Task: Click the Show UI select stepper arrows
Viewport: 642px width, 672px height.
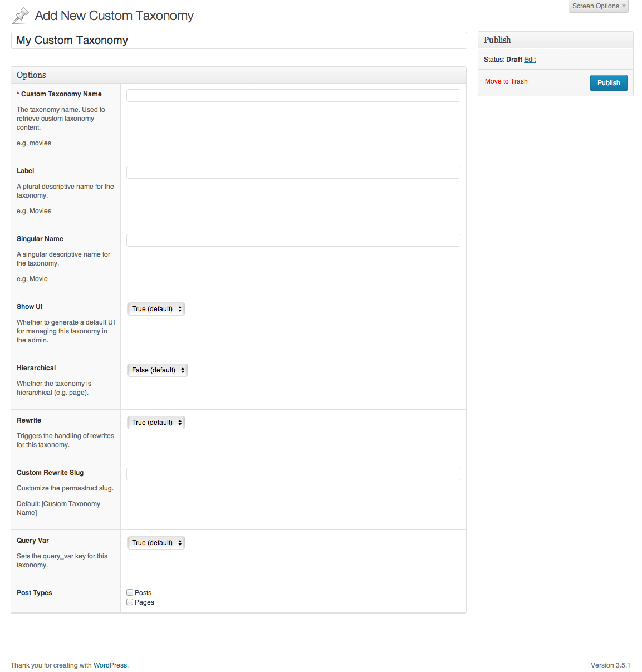Action: coord(180,309)
